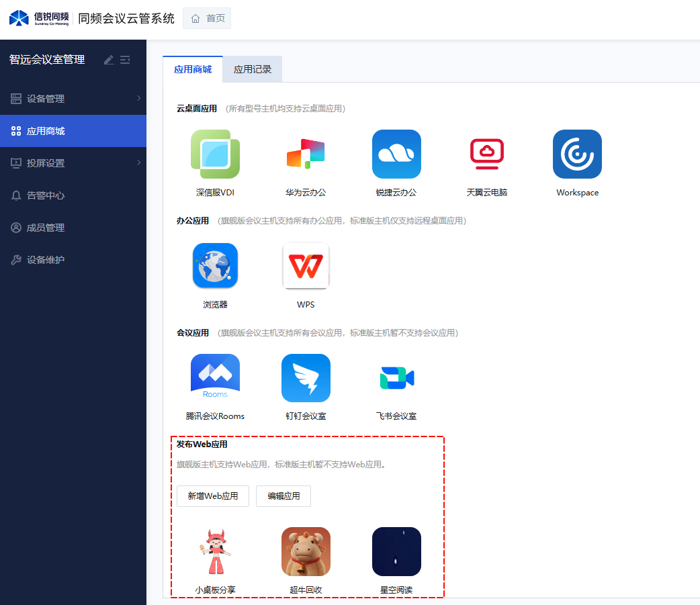This screenshot has height=605, width=700.
Task: Open the 浏览器 browser app icon
Action: tap(215, 267)
